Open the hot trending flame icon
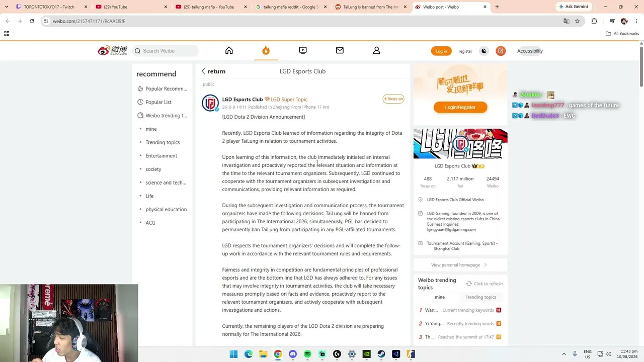644x362 pixels. point(266,50)
